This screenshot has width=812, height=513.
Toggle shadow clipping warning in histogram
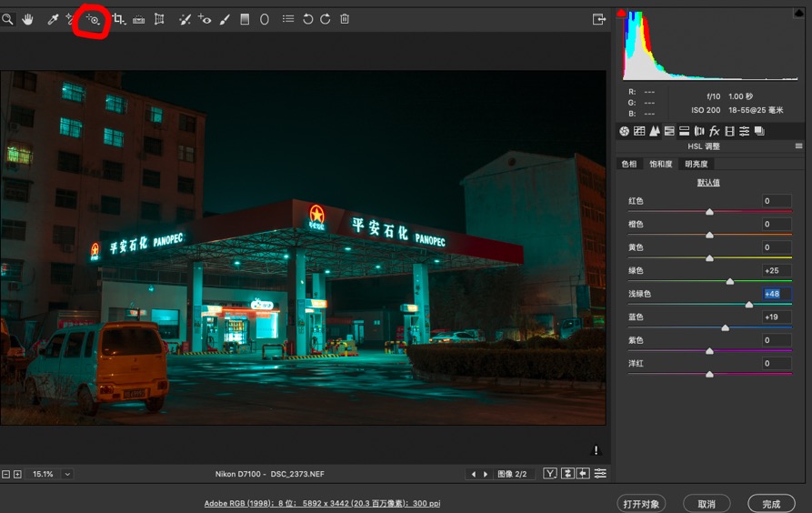[x=621, y=13]
